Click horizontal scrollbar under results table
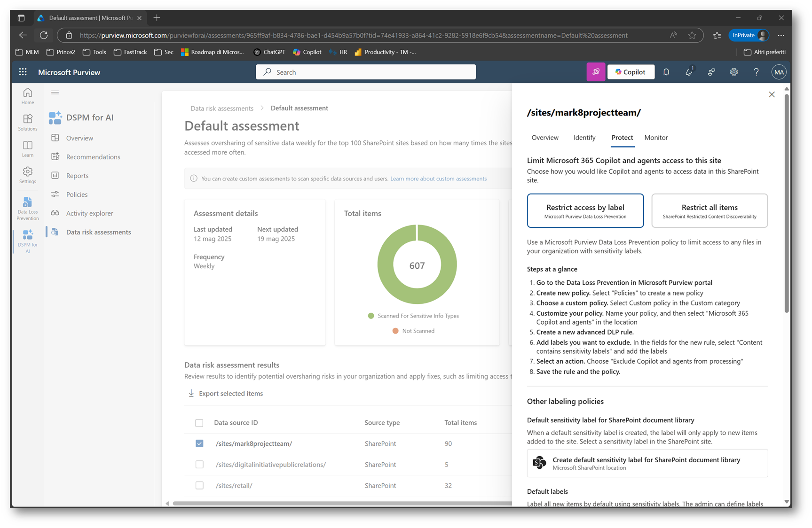The width and height of the screenshot is (812, 528). (342, 503)
